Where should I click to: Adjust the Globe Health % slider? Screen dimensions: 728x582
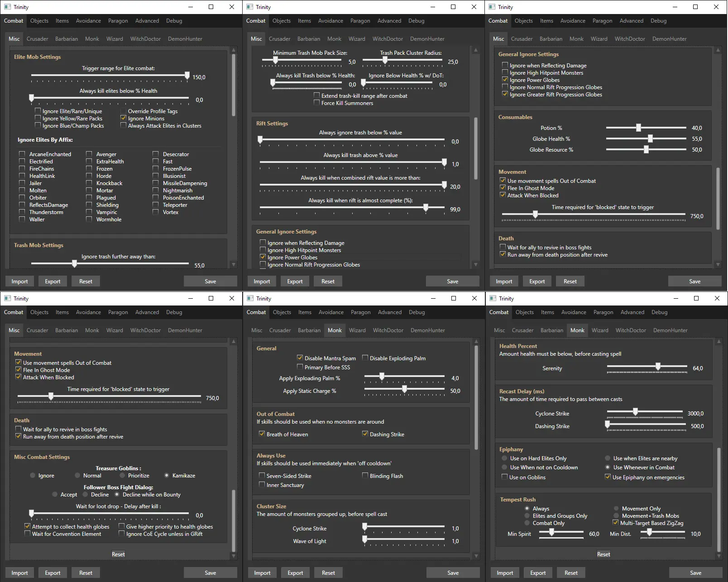point(647,138)
